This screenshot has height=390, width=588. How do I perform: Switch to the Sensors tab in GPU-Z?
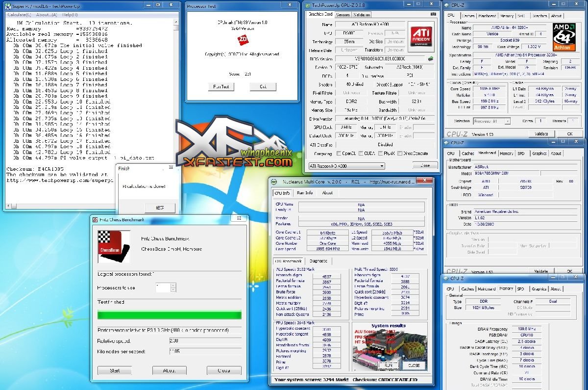coord(343,15)
